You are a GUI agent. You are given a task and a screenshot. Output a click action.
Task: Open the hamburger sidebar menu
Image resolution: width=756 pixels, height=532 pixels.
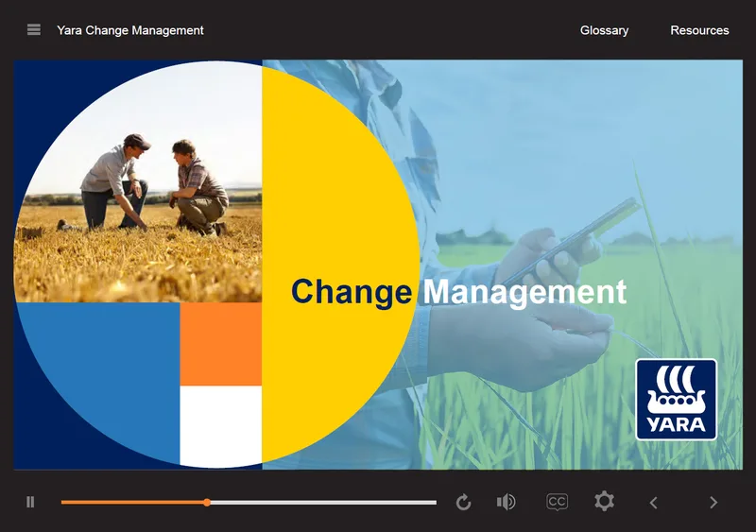point(34,30)
